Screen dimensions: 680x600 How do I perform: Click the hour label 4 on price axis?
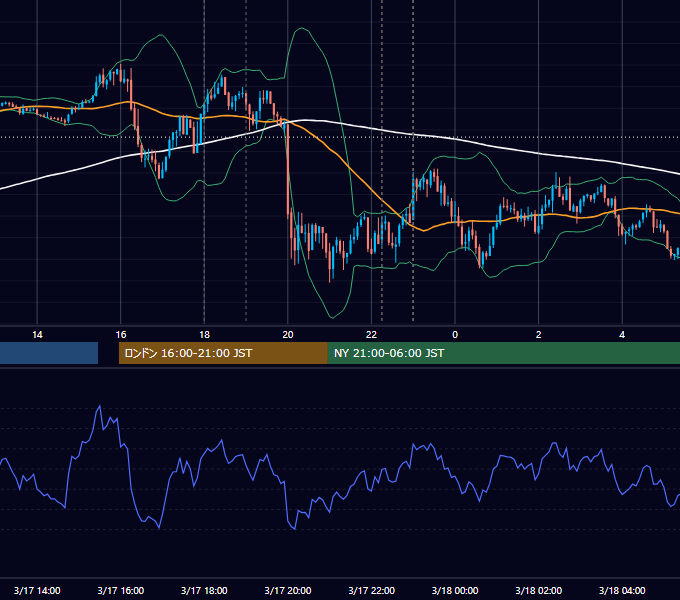click(x=622, y=335)
